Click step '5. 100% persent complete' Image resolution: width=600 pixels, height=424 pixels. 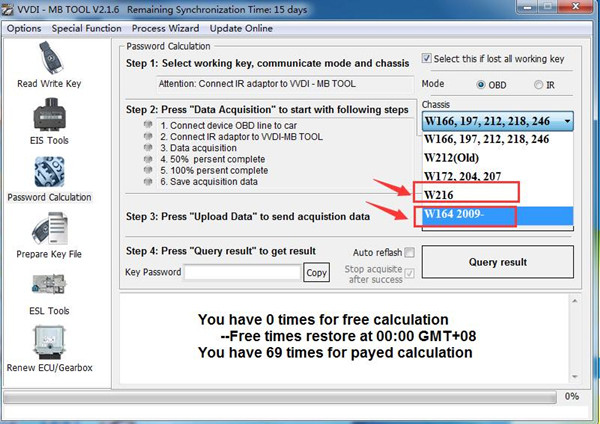click(x=214, y=170)
